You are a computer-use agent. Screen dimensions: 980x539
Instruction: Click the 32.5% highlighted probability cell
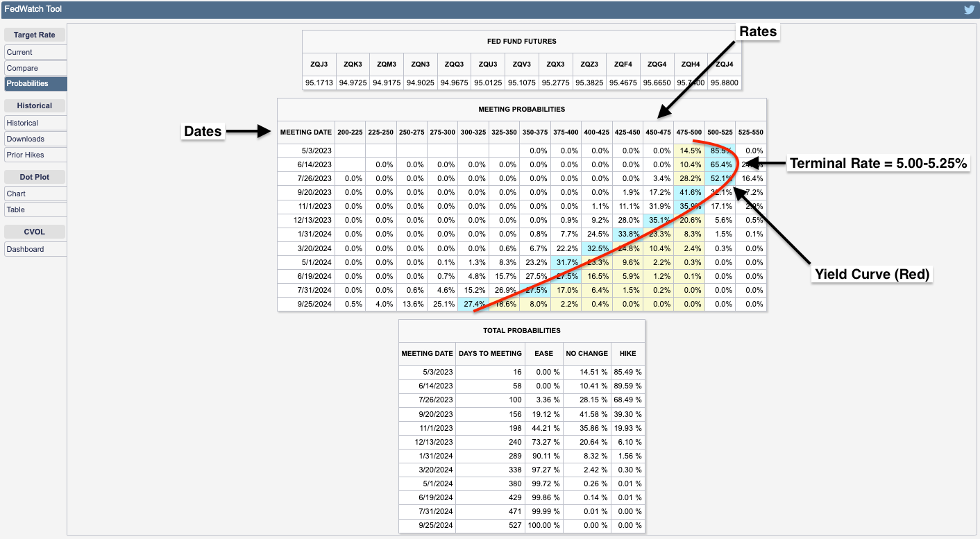597,248
